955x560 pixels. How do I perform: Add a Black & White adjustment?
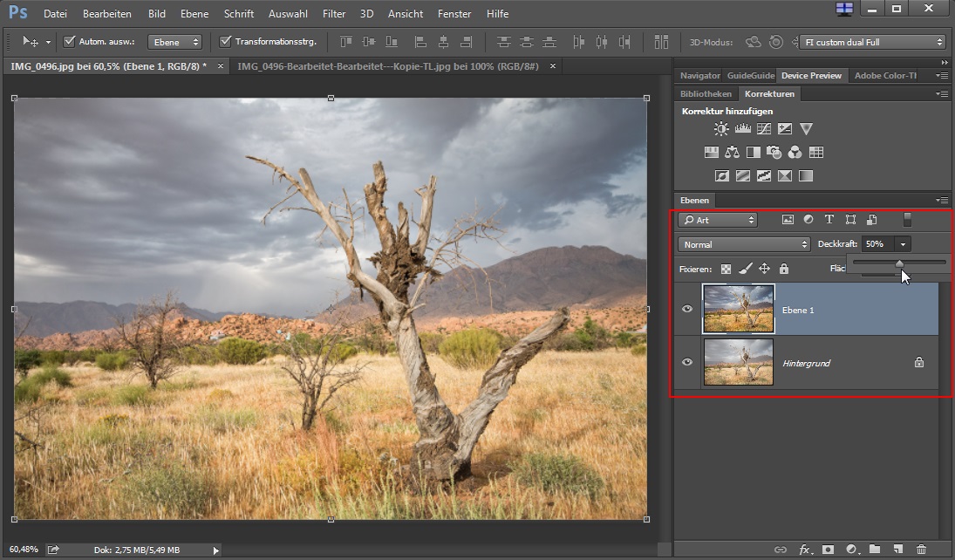click(x=754, y=153)
